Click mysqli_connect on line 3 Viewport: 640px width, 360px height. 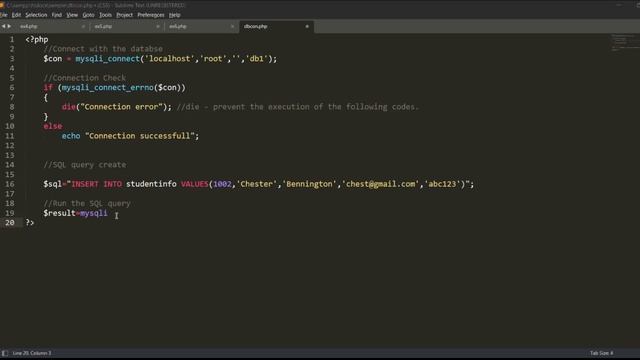coord(107,59)
